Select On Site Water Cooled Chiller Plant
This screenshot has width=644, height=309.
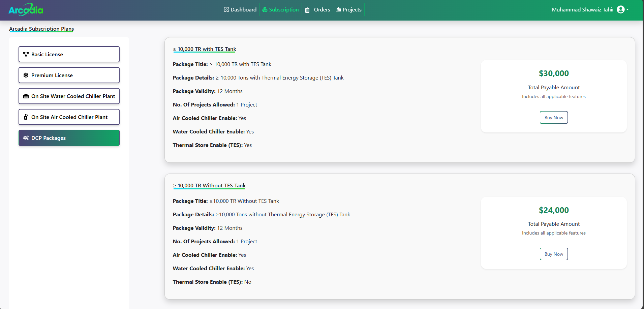[x=69, y=96]
